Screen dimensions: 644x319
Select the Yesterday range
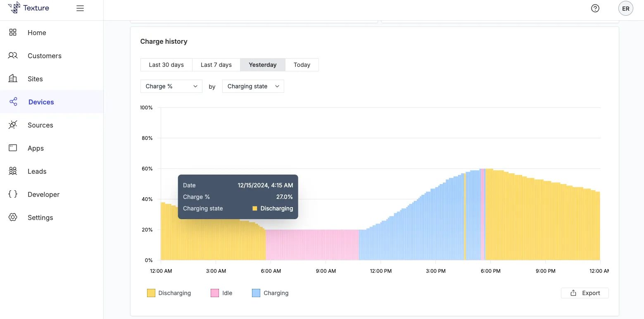pos(263,65)
